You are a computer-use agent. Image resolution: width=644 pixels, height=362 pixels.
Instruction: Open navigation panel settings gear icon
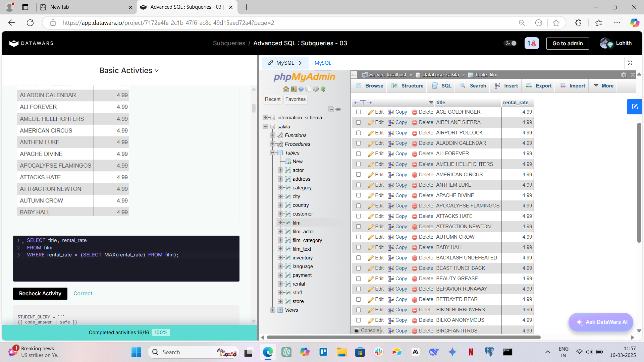pyautogui.click(x=316, y=89)
